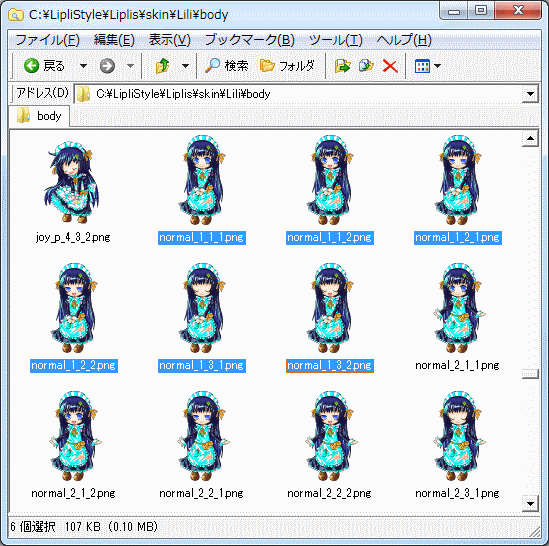Click the window title bar folder icon
The image size is (549, 546).
[x=16, y=15]
